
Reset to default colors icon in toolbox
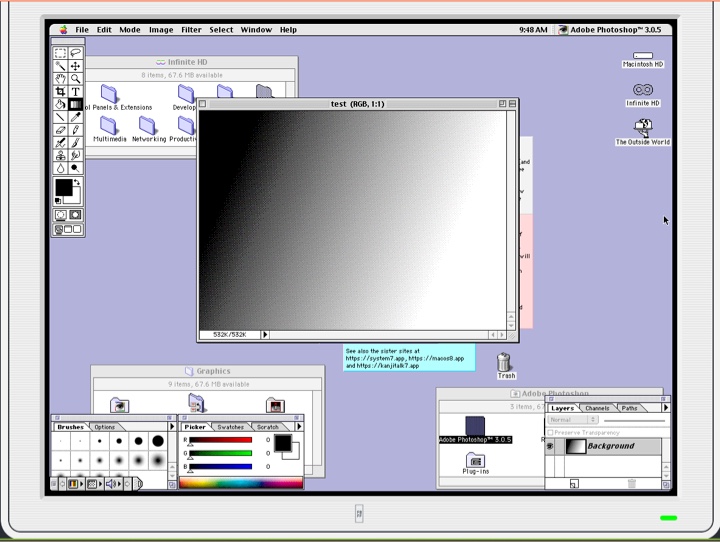click(x=58, y=201)
